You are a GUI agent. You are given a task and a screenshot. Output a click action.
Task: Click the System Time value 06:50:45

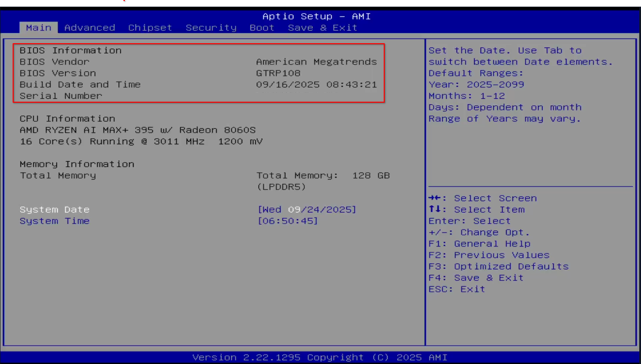[288, 221]
